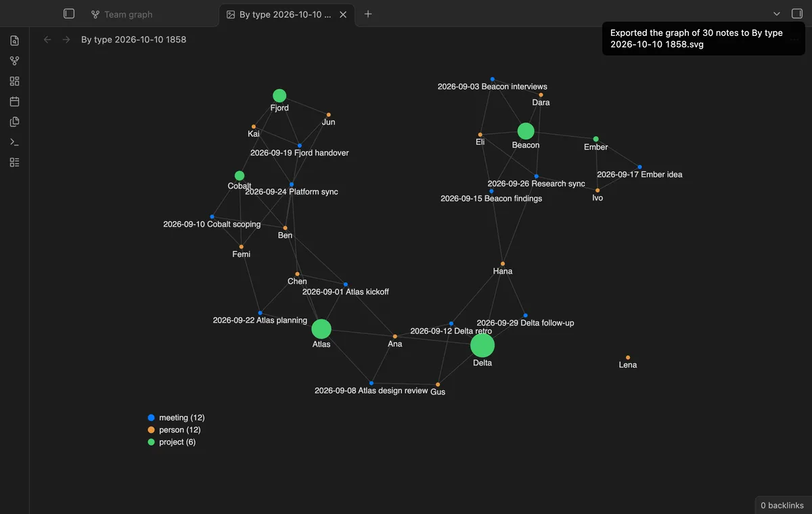This screenshot has height=514, width=812.
Task: Toggle the right sidebar panel icon
Action: (796, 14)
